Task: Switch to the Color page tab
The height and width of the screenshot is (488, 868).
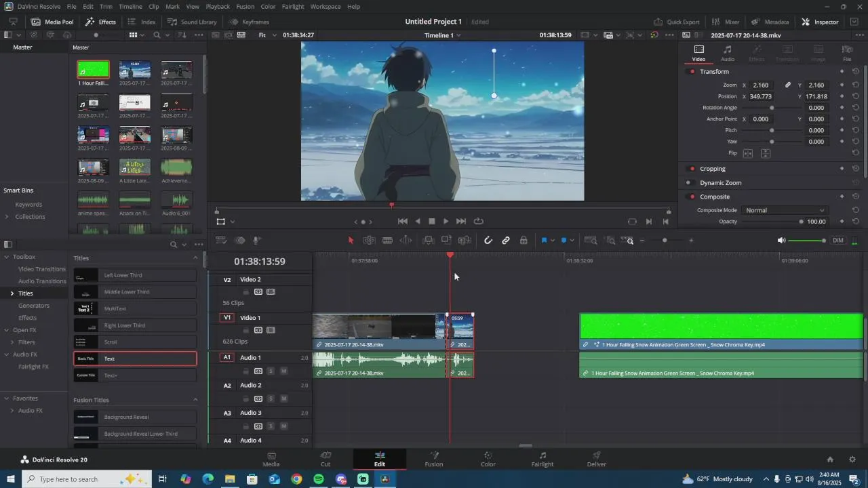Action: pyautogui.click(x=488, y=459)
